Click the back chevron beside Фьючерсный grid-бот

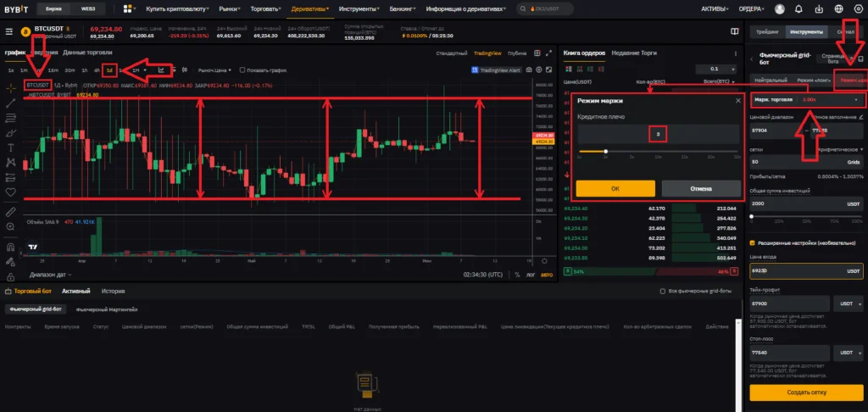[752, 58]
